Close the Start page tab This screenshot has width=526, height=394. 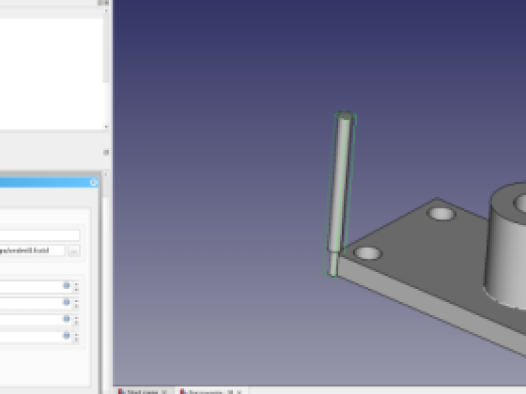click(164, 392)
